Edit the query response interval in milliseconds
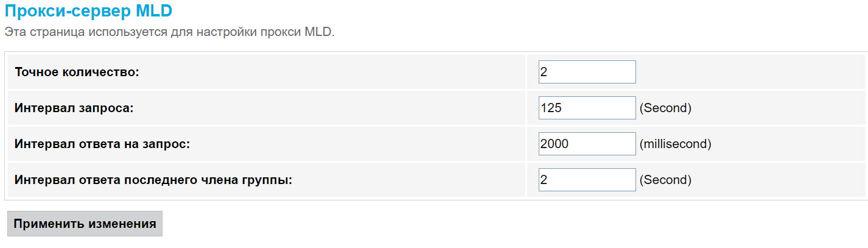This screenshot has height=248, width=868. tap(587, 144)
